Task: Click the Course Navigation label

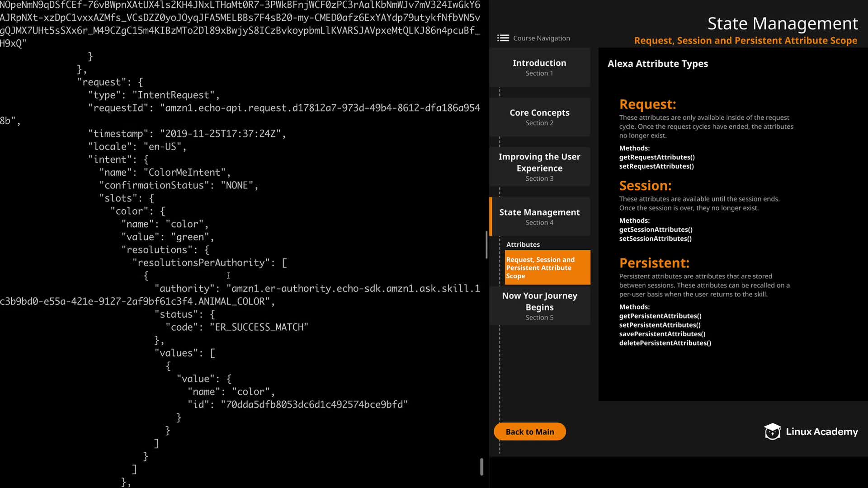Action: click(x=541, y=38)
